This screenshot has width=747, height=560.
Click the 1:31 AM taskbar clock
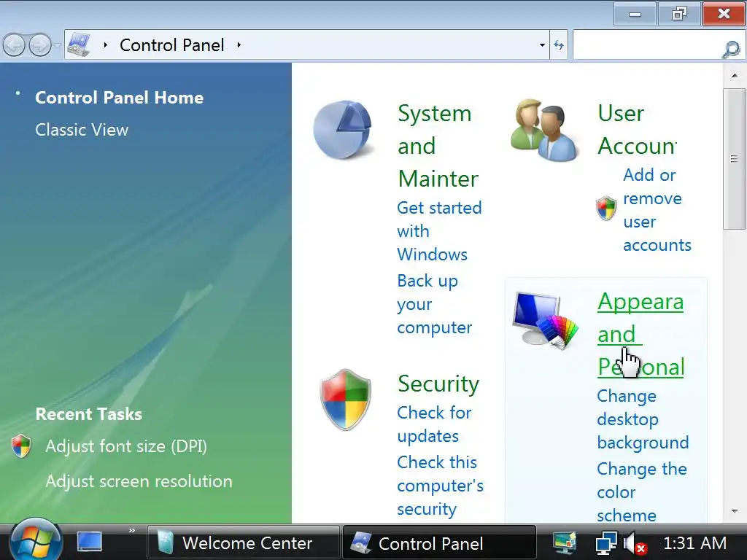click(x=694, y=542)
